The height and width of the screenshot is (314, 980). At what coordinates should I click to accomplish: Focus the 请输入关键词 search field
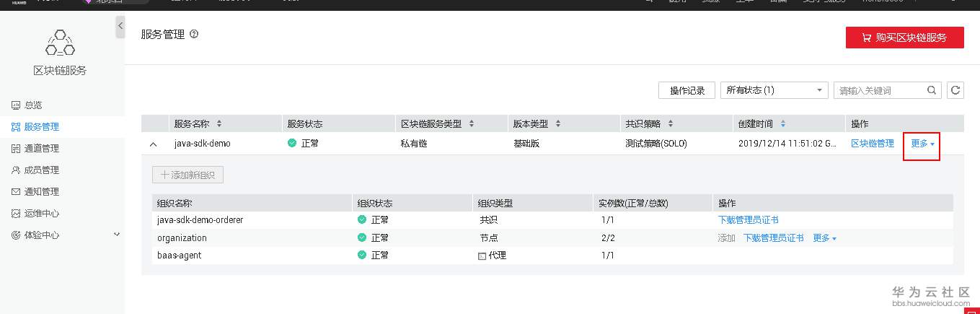tap(880, 90)
